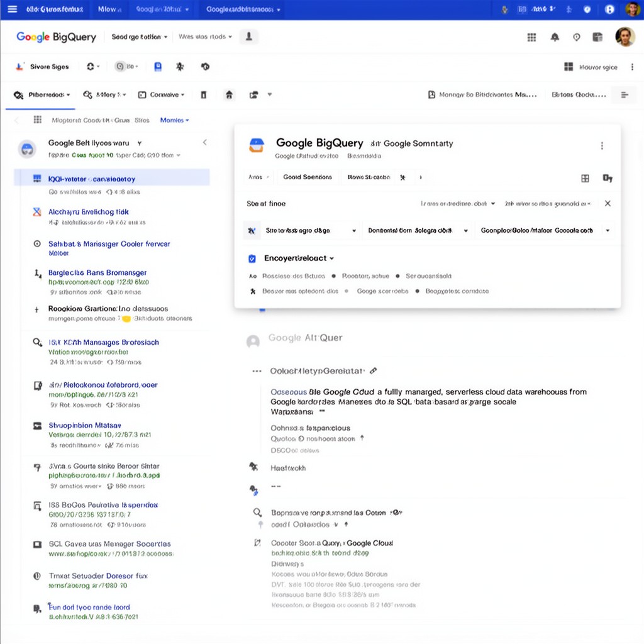Click the cube icon in the toolbar
644x644 pixels.
tap(206, 67)
